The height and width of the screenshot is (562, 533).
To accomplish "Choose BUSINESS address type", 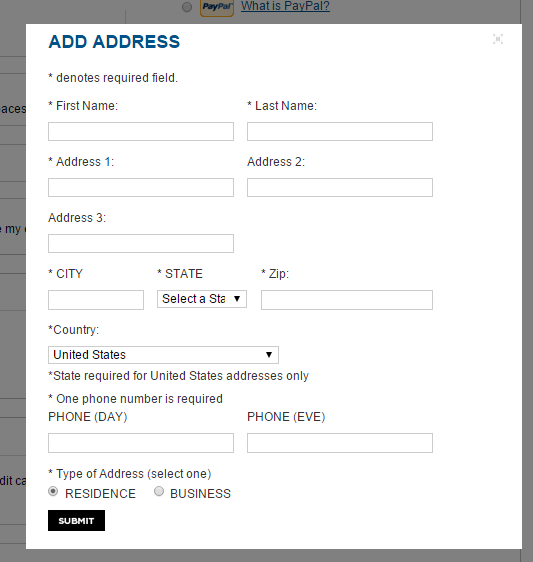I will click(x=159, y=491).
